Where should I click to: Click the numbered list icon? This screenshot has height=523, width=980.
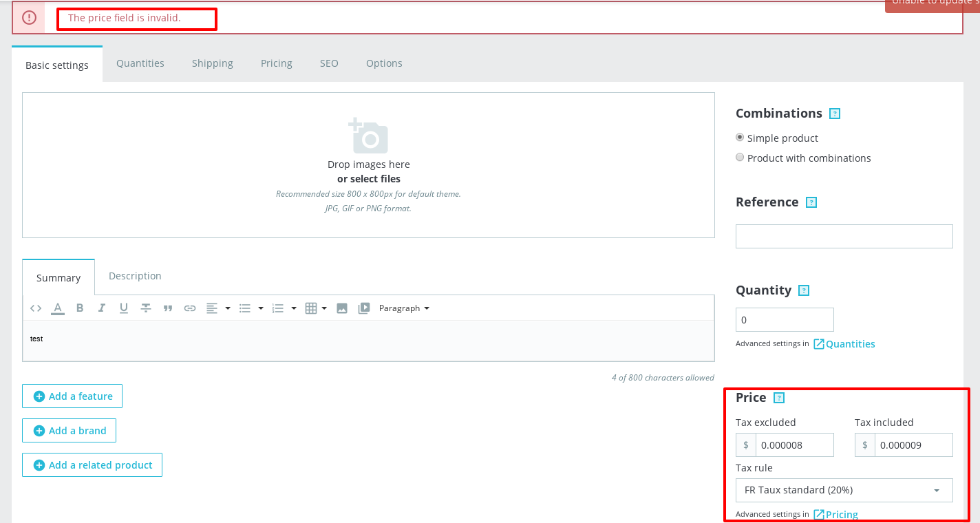(x=277, y=308)
